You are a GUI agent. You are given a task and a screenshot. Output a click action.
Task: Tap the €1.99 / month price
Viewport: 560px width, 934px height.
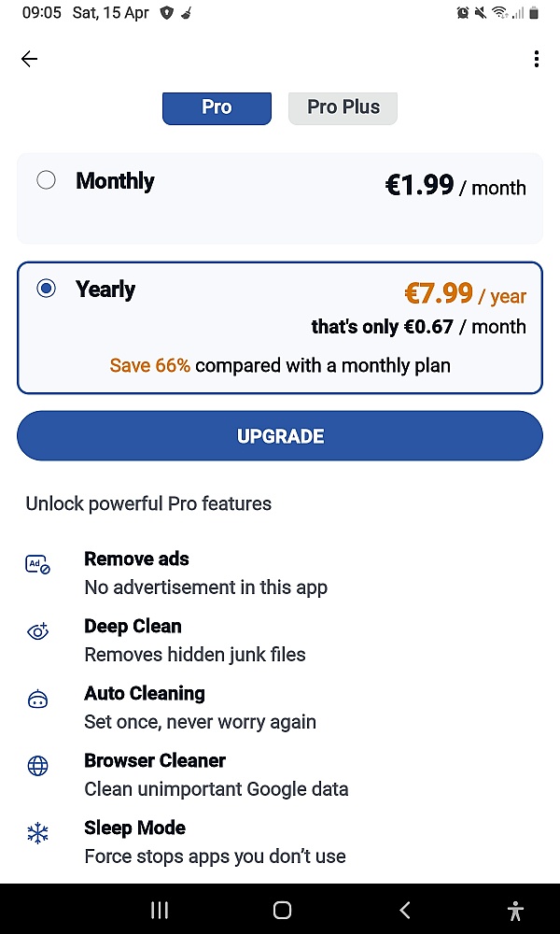click(455, 186)
